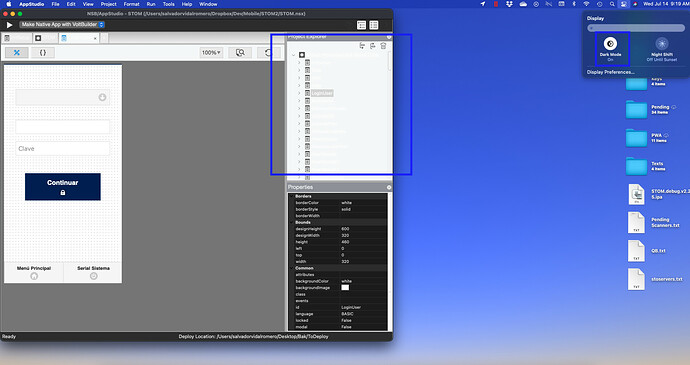Open the 100% zoom dropdown
690x365 pixels.
[211, 53]
